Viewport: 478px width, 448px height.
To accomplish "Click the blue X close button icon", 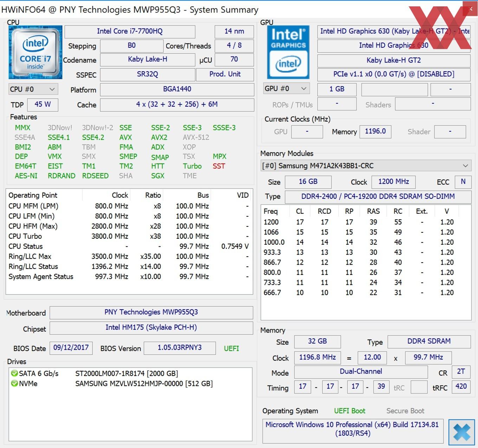I will pyautogui.click(x=461, y=432).
